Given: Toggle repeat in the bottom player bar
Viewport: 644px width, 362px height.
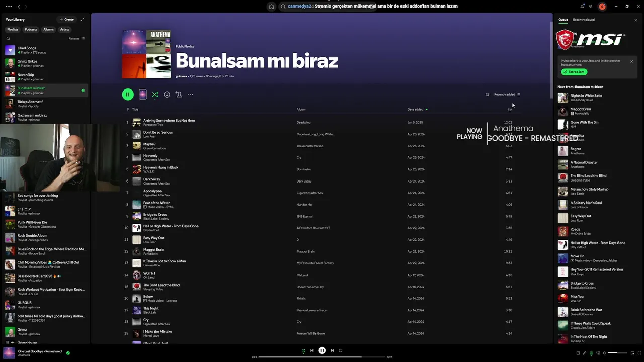Looking at the screenshot, I should 341,350.
